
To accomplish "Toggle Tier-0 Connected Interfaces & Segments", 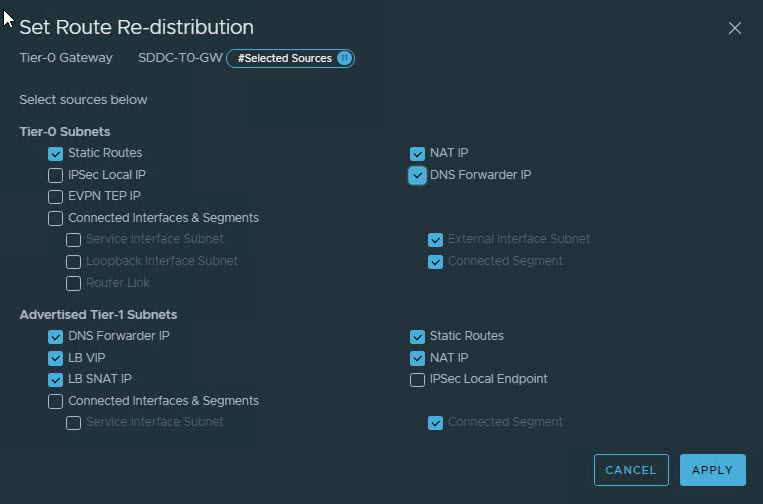I will pos(55,219).
